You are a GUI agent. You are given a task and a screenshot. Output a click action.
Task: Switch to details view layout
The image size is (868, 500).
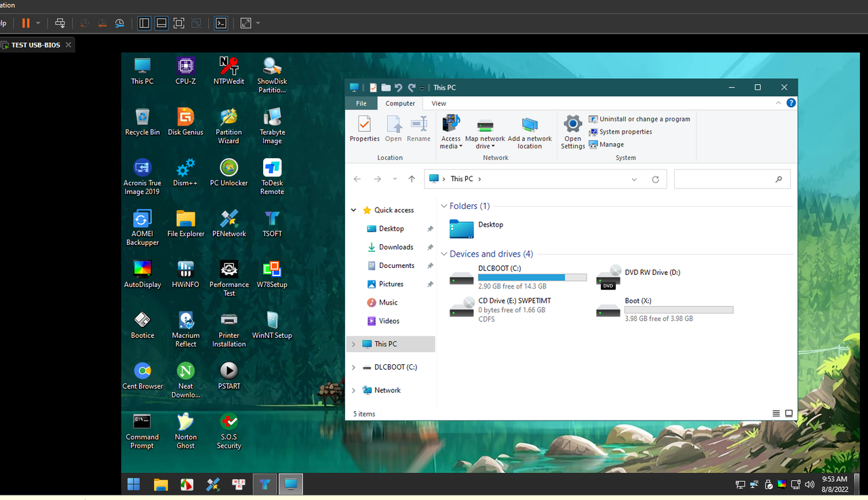(x=776, y=413)
